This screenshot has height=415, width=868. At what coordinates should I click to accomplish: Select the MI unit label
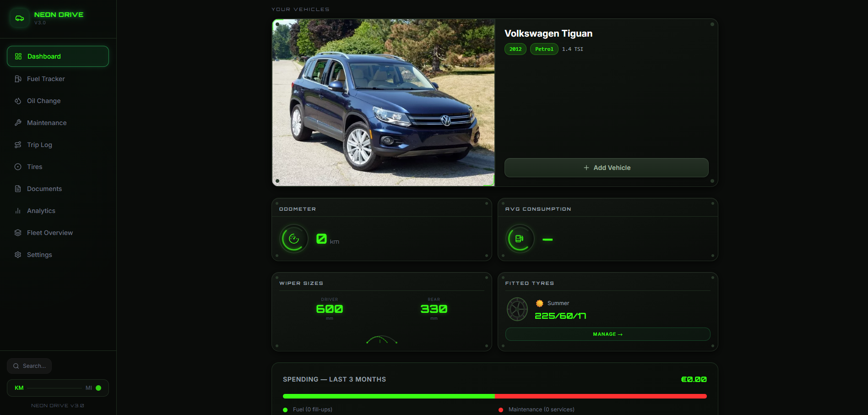(89, 388)
